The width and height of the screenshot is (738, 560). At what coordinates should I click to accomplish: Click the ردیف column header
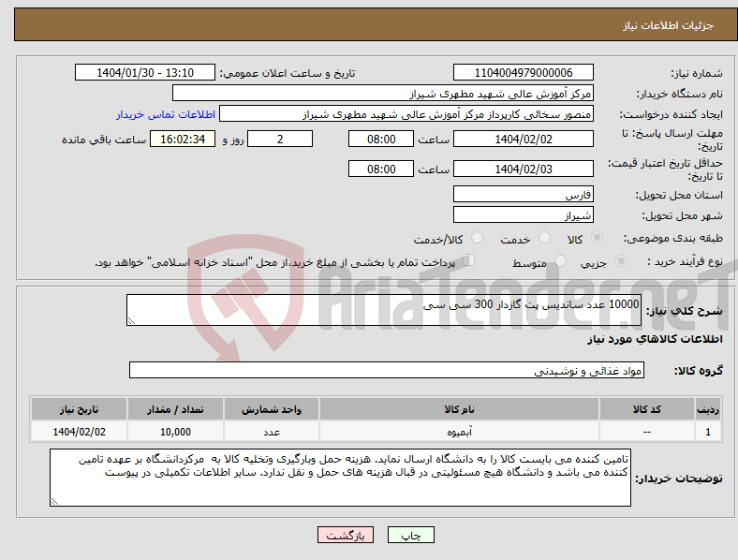[x=708, y=409]
